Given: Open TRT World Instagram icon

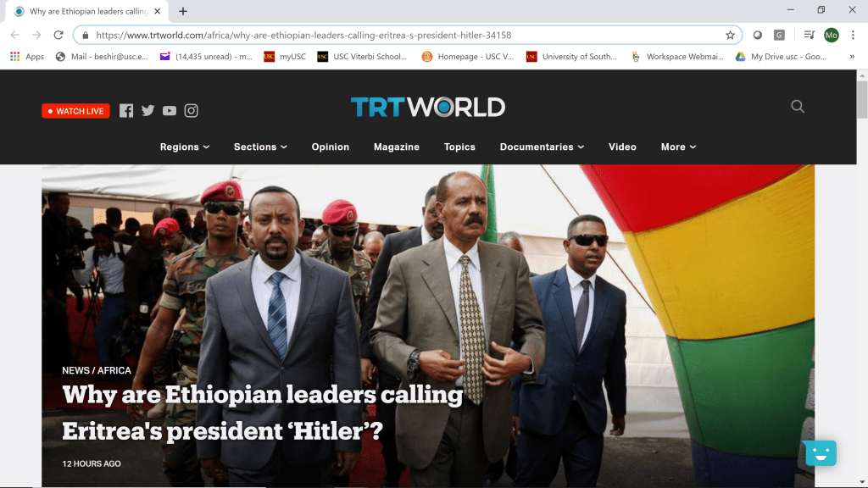Looking at the screenshot, I should click(x=191, y=111).
